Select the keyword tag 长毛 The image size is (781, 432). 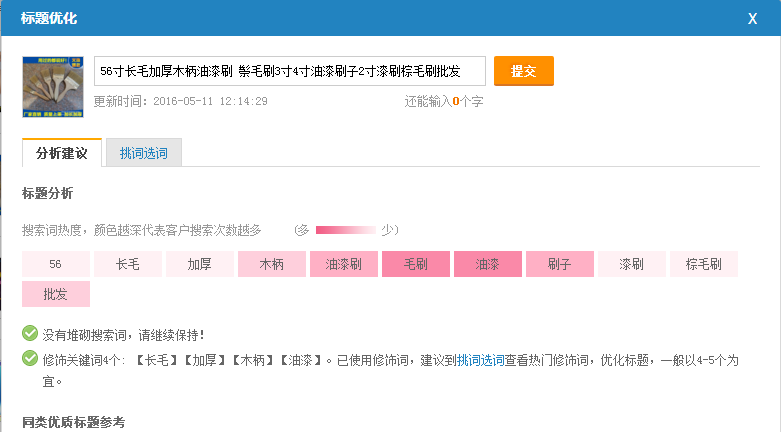tap(127, 265)
